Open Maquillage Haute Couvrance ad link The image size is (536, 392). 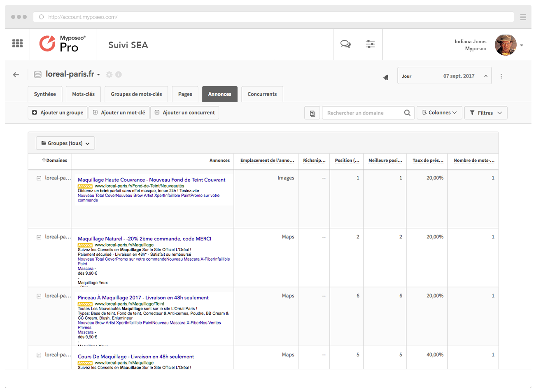tap(151, 180)
